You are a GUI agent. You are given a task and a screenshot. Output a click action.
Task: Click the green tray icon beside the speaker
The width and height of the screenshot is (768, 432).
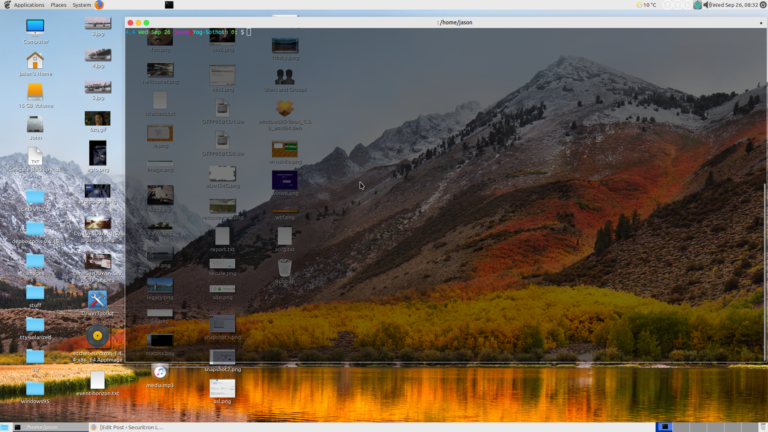(697, 5)
